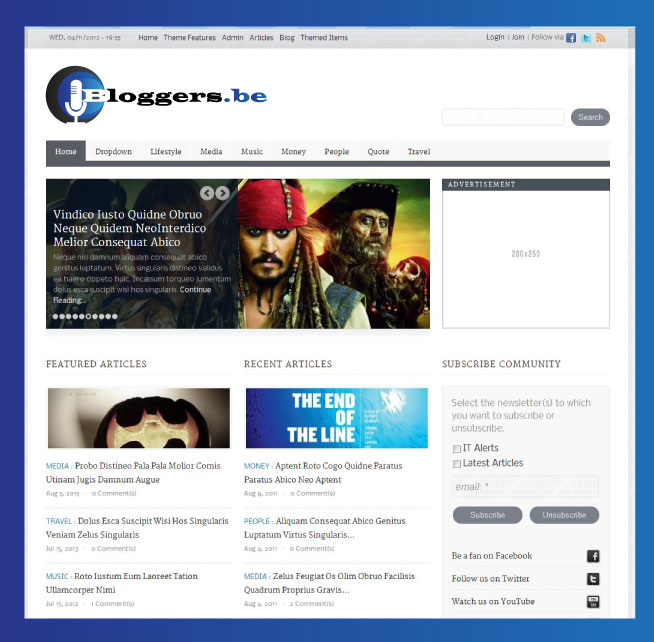Click the pirates slideshow image
654x642 pixels.
334,254
